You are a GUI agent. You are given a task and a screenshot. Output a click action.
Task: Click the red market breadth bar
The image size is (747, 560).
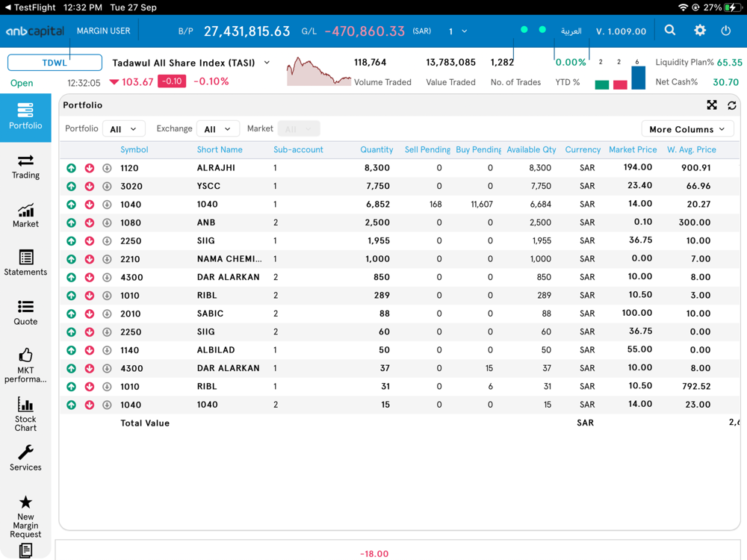[x=620, y=85]
